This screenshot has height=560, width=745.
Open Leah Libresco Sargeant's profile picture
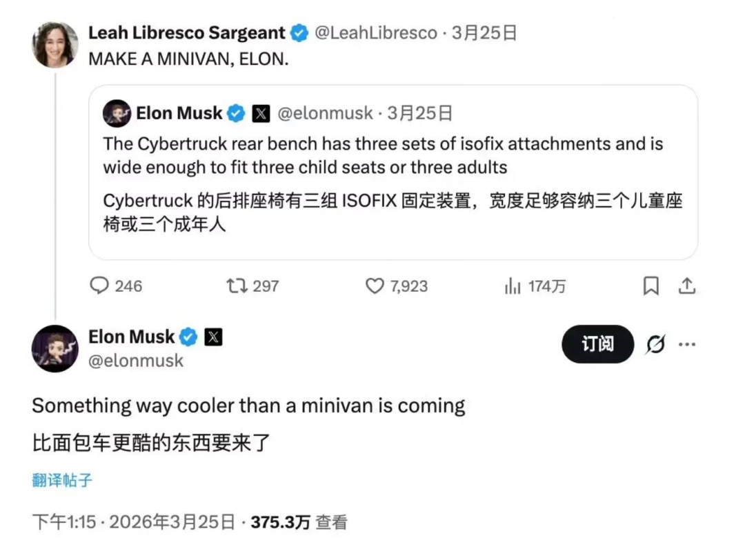point(55,45)
